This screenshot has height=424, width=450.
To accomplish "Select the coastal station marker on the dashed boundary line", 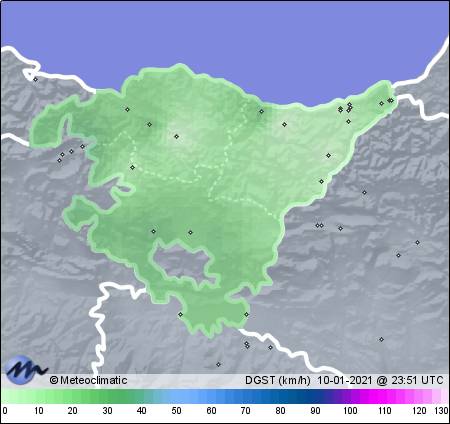I will [262, 111].
